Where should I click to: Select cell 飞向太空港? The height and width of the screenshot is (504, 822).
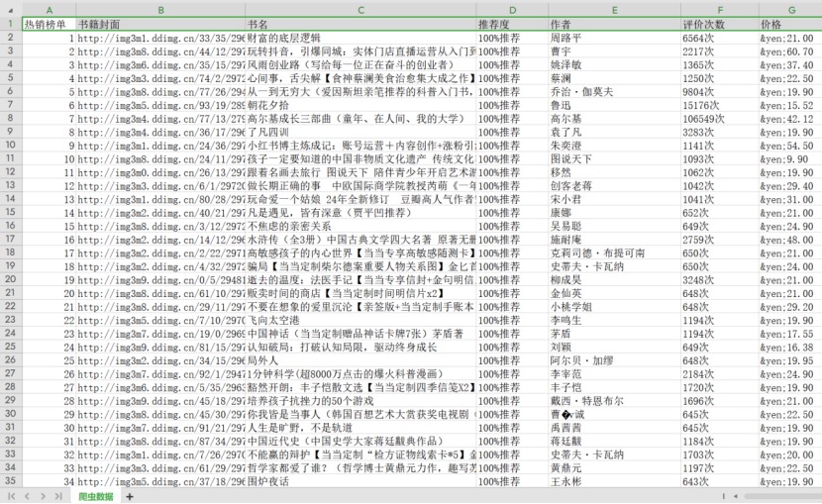[360, 320]
